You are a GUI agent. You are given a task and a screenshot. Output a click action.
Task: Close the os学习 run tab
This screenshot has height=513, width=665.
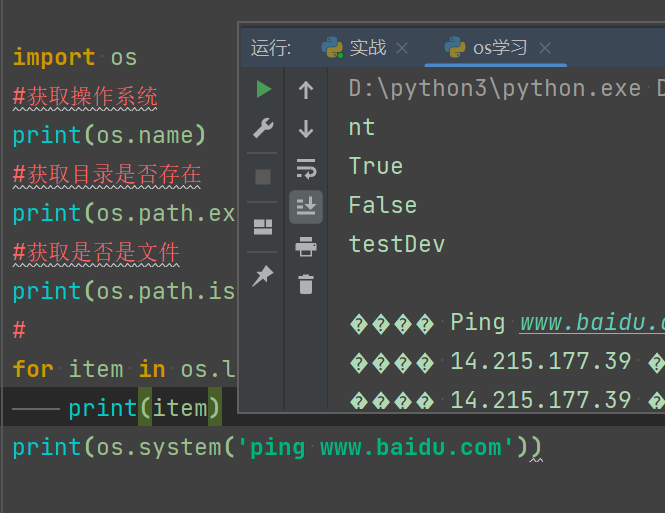pyautogui.click(x=545, y=48)
